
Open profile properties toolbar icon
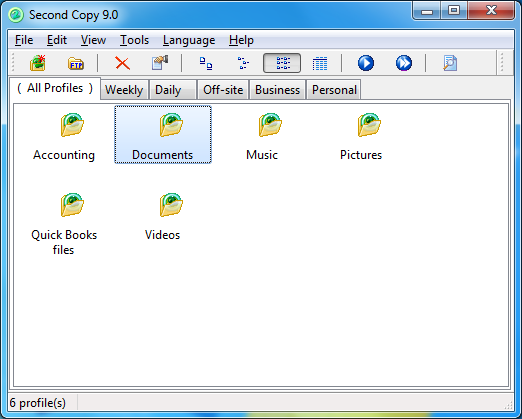coord(160,63)
